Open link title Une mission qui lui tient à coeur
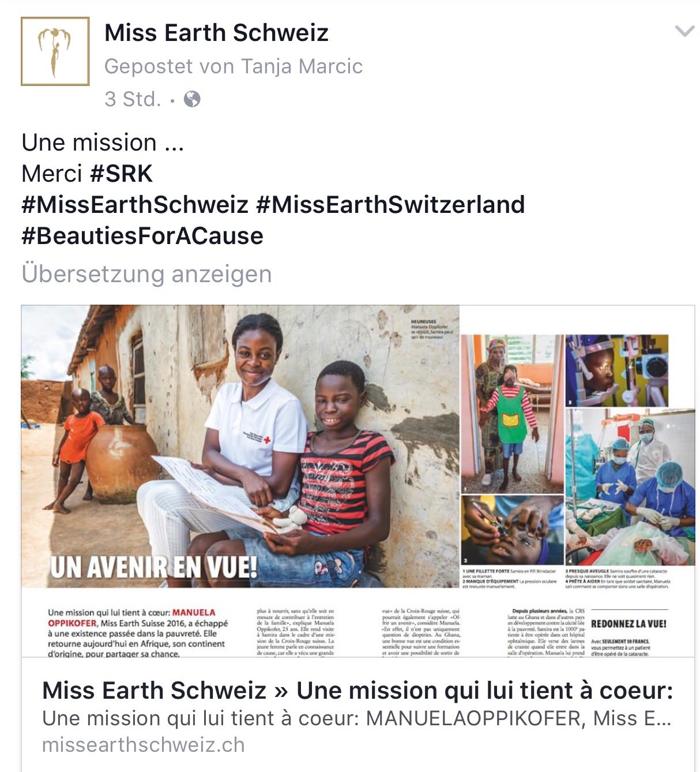 click(357, 690)
